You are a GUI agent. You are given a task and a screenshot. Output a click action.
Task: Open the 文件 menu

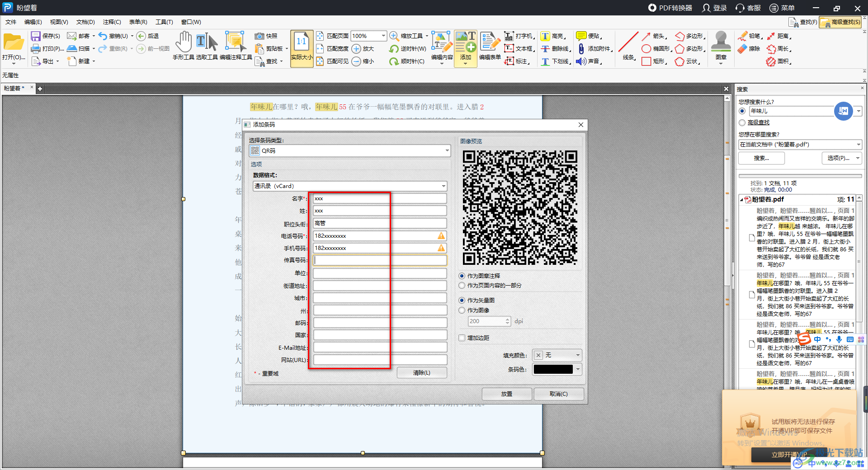[11, 22]
